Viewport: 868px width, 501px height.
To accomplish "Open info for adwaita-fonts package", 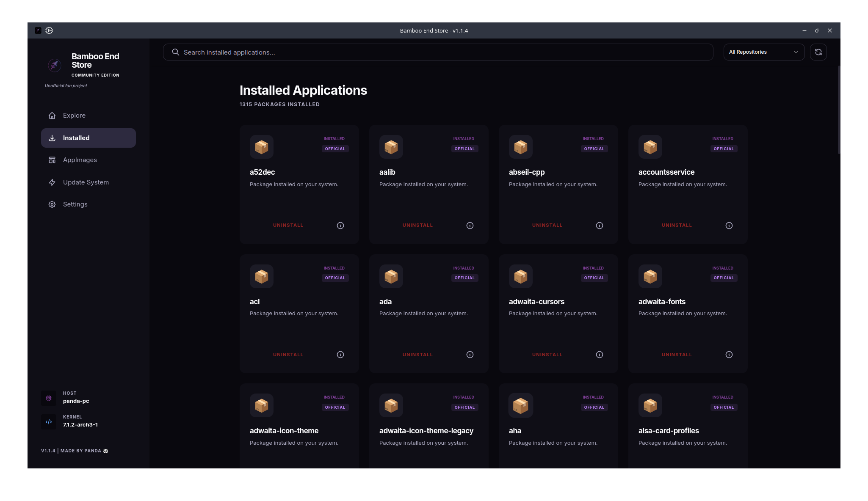I will [729, 355].
